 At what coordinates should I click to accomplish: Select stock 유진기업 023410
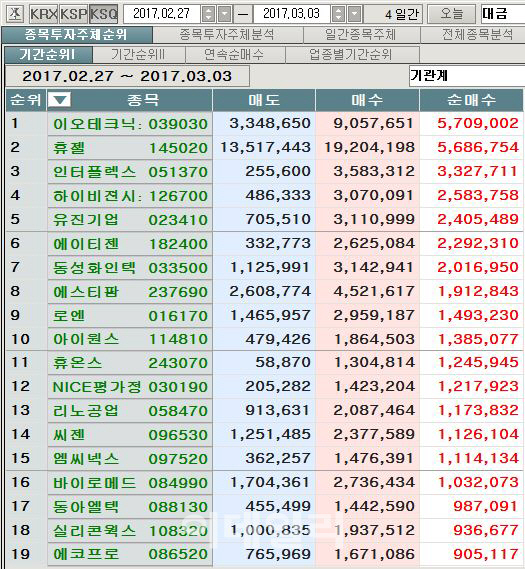130,220
